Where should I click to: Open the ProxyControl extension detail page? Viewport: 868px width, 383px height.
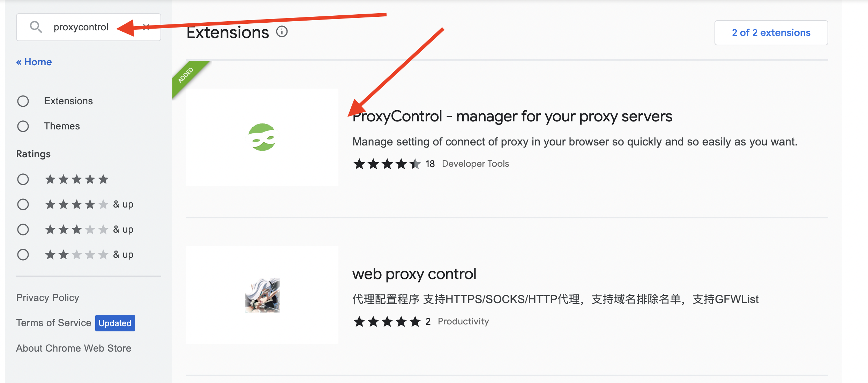coord(512,116)
